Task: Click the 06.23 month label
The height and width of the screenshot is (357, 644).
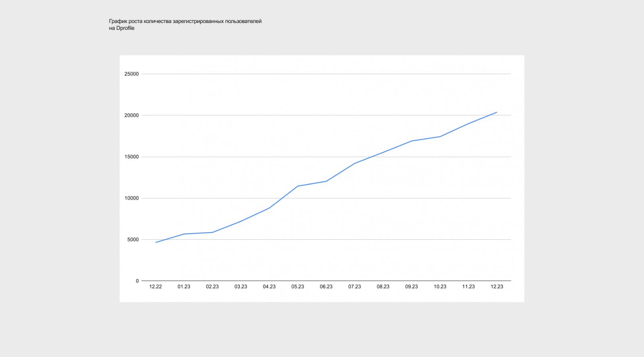Action: tap(326, 286)
